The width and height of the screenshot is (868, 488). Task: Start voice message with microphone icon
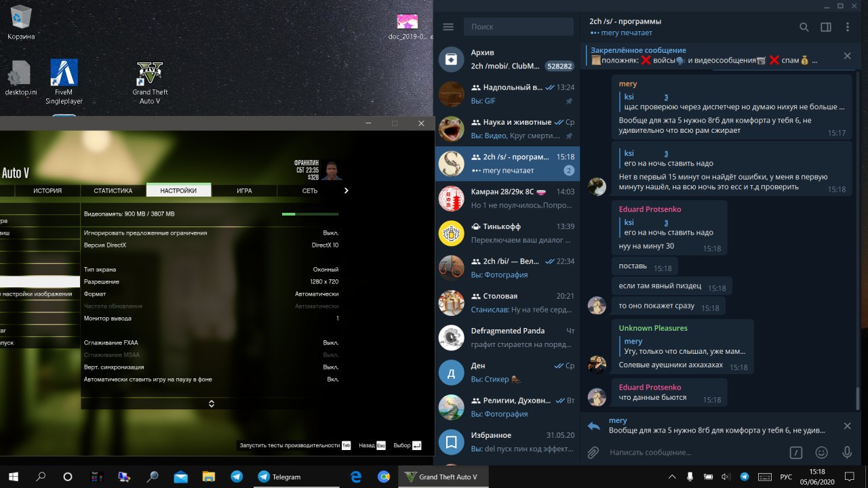point(847,452)
